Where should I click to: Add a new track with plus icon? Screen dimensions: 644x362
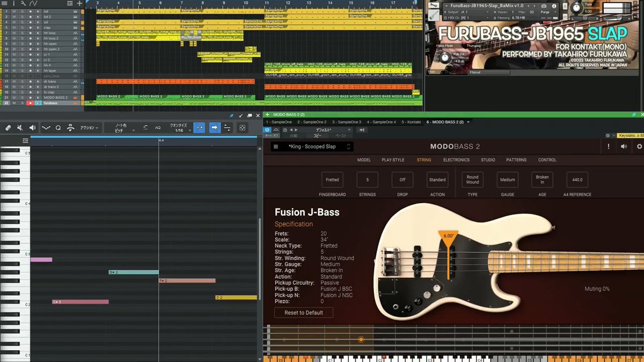(x=79, y=3)
